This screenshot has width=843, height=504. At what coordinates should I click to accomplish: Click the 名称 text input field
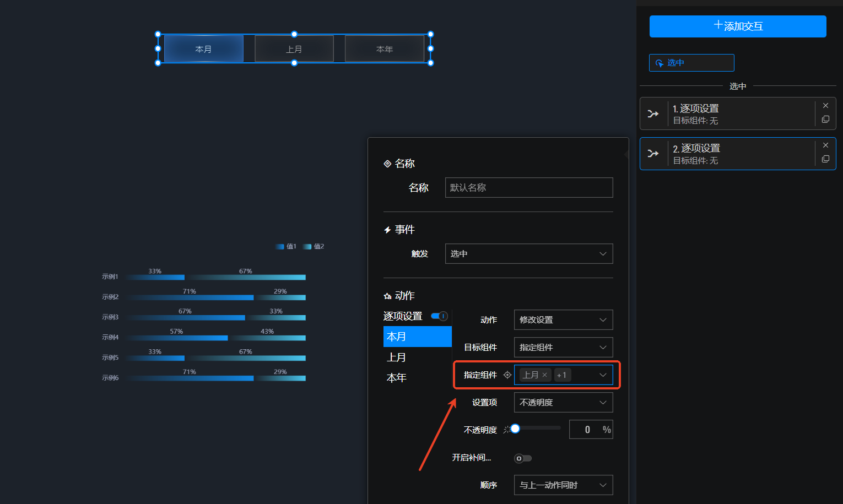coord(528,188)
